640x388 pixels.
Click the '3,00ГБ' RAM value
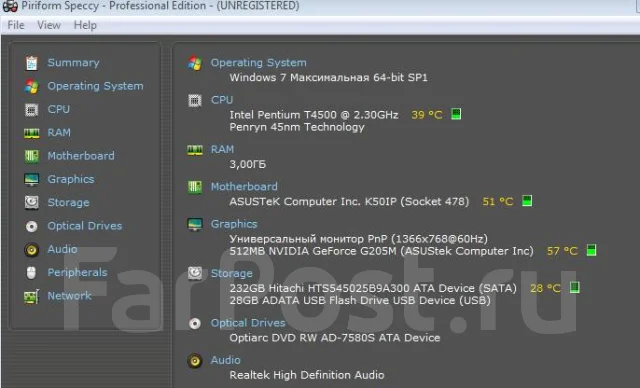coord(248,164)
